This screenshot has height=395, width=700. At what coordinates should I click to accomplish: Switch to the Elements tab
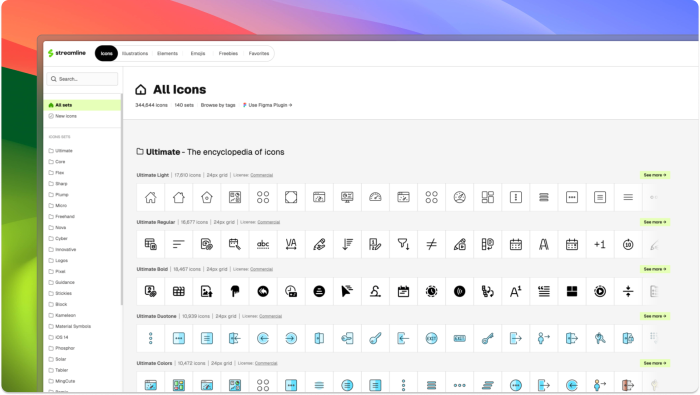(x=167, y=54)
